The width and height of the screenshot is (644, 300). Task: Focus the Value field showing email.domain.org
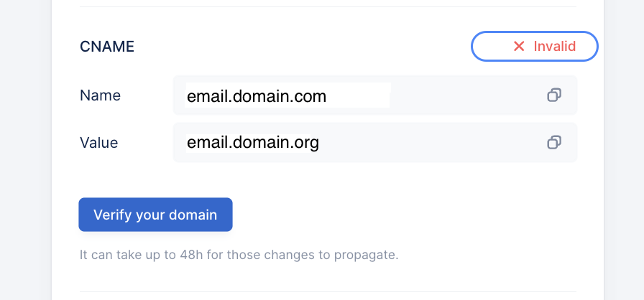375,142
